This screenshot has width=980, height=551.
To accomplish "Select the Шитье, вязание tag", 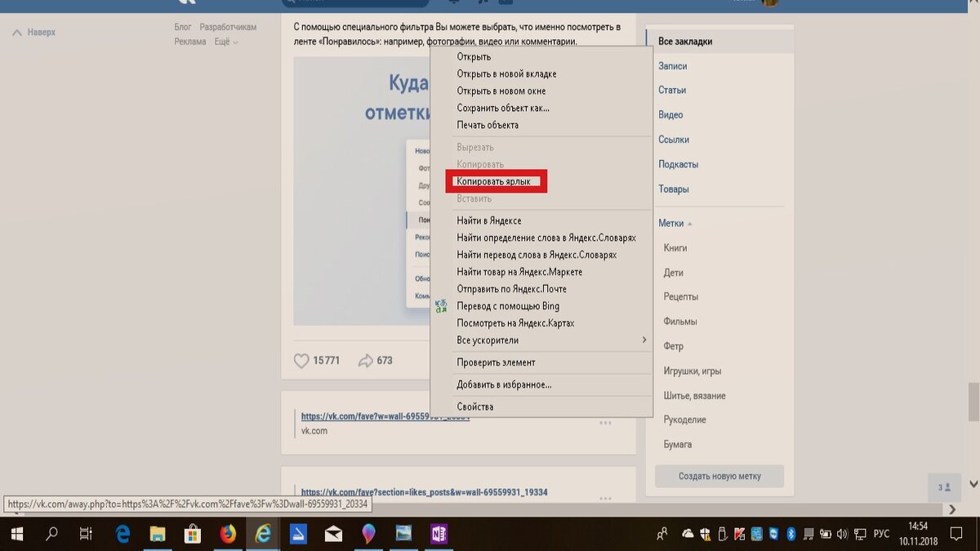I will coord(695,396).
